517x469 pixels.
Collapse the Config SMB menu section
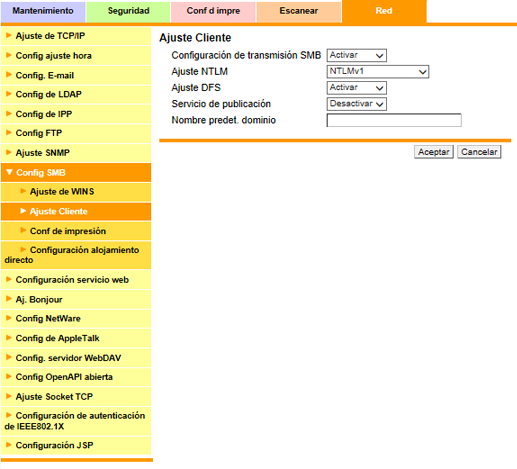pos(76,173)
